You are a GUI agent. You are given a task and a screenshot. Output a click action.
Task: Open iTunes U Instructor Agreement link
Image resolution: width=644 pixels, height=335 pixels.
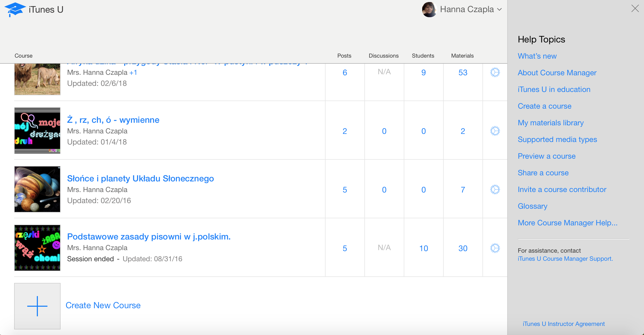[x=563, y=324]
